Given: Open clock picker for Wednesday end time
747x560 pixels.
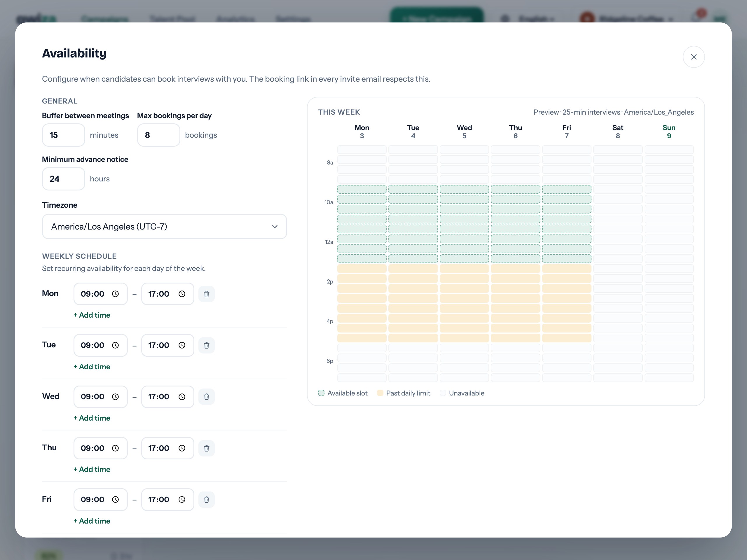Looking at the screenshot, I should (x=182, y=397).
